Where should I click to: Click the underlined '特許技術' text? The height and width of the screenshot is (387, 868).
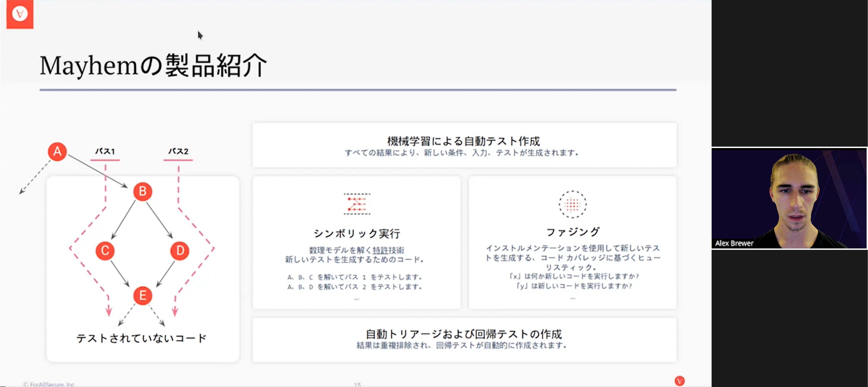coord(388,250)
